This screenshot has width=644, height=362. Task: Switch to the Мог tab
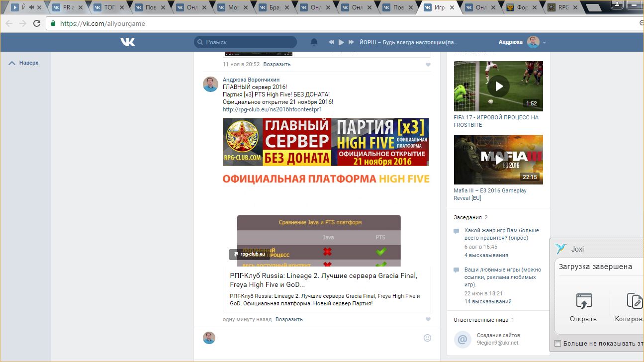click(x=233, y=7)
